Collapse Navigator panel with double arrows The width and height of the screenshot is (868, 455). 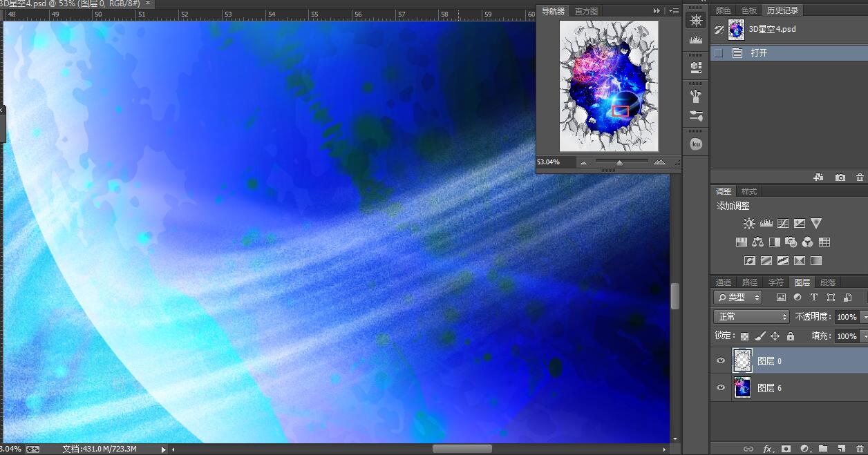tap(657, 11)
